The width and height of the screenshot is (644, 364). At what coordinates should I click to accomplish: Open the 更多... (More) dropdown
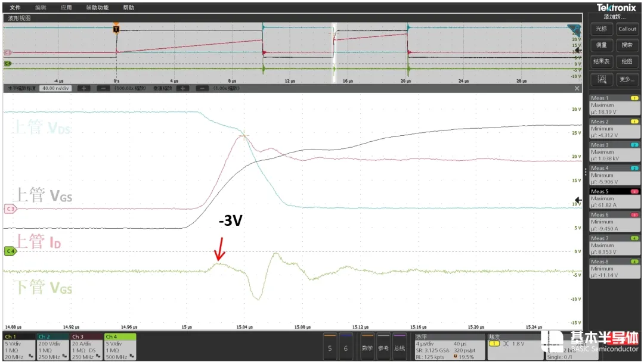627,79
